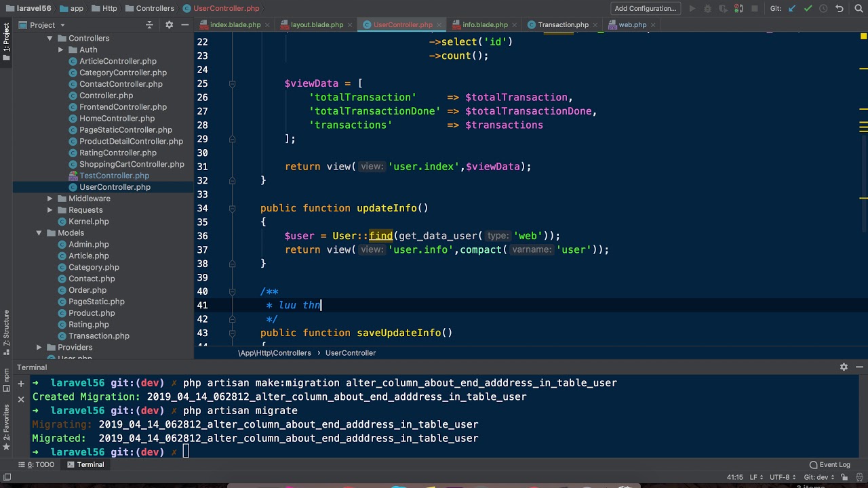Click the terminal command prompt
This screenshot has width=868, height=488.
[x=186, y=452]
